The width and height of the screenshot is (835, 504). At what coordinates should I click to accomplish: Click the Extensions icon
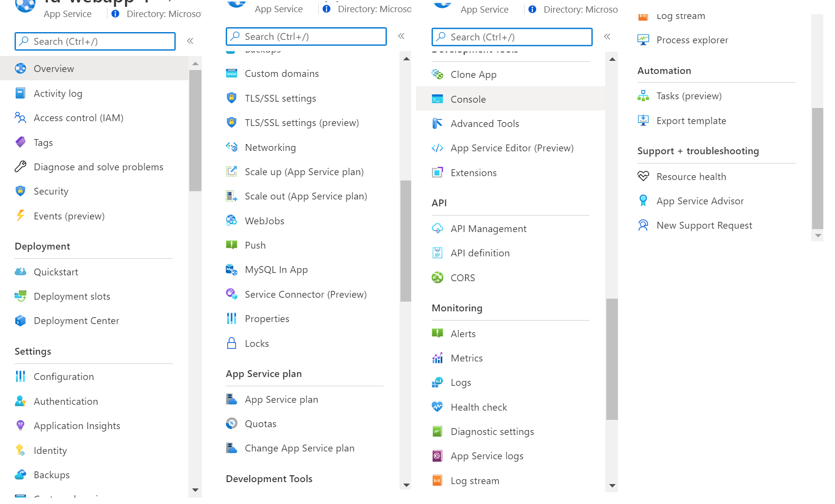(x=437, y=173)
